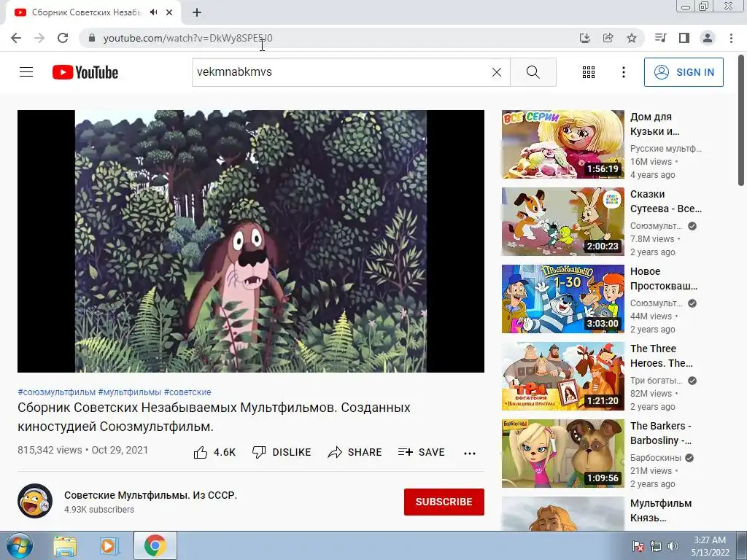Mute tab via speaker icon on tab
Image resolution: width=747 pixels, height=560 pixels.
click(x=153, y=12)
